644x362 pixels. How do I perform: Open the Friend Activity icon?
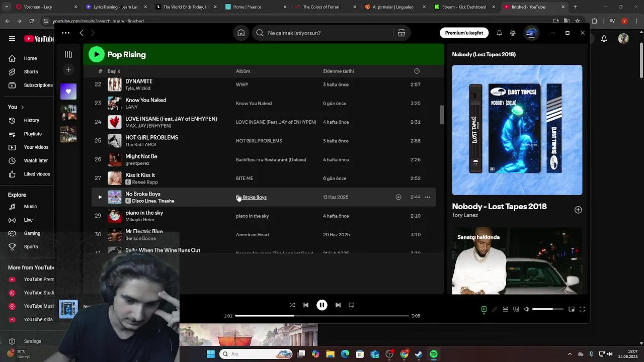[x=513, y=33]
